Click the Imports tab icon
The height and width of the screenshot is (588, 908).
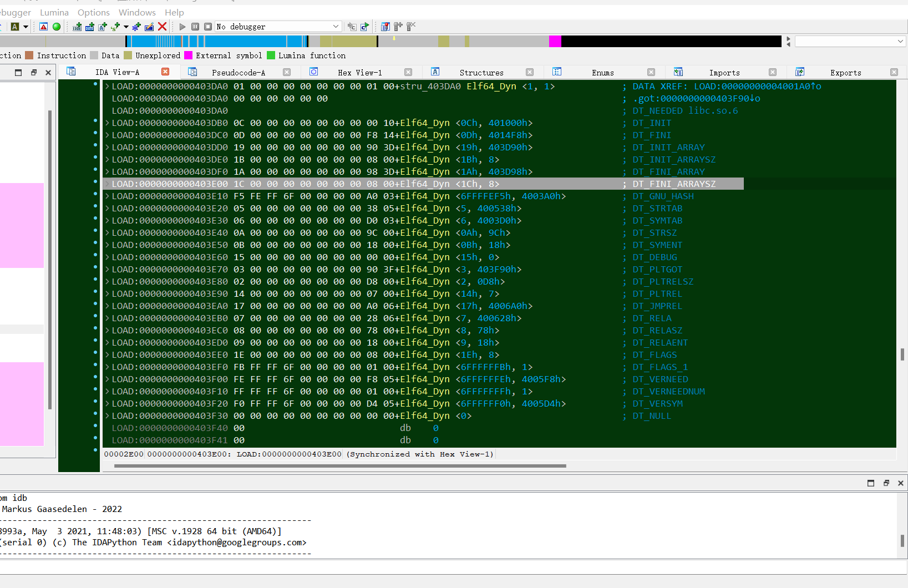click(x=678, y=72)
